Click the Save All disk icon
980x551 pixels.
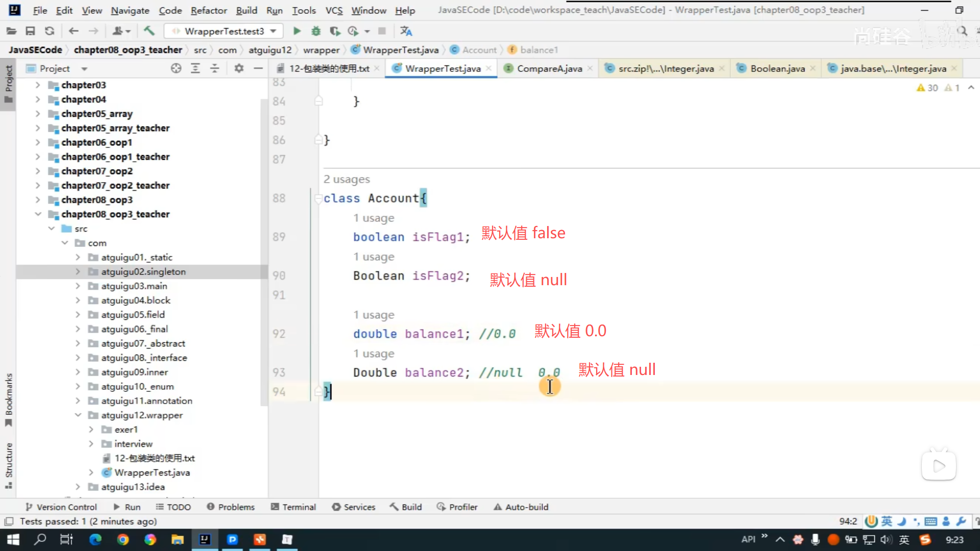30,31
